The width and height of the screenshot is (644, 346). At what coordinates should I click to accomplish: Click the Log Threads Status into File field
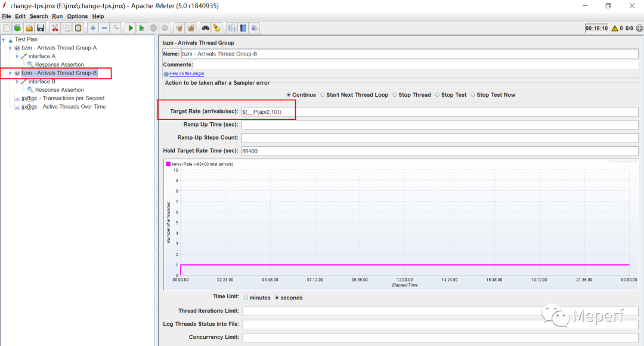click(440, 324)
